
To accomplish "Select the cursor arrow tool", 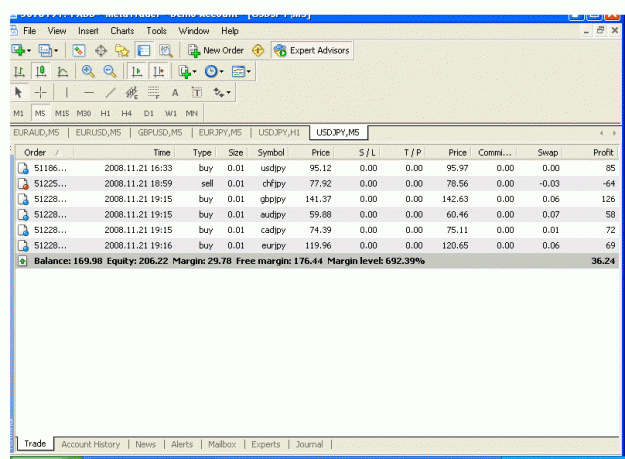I will point(18,93).
